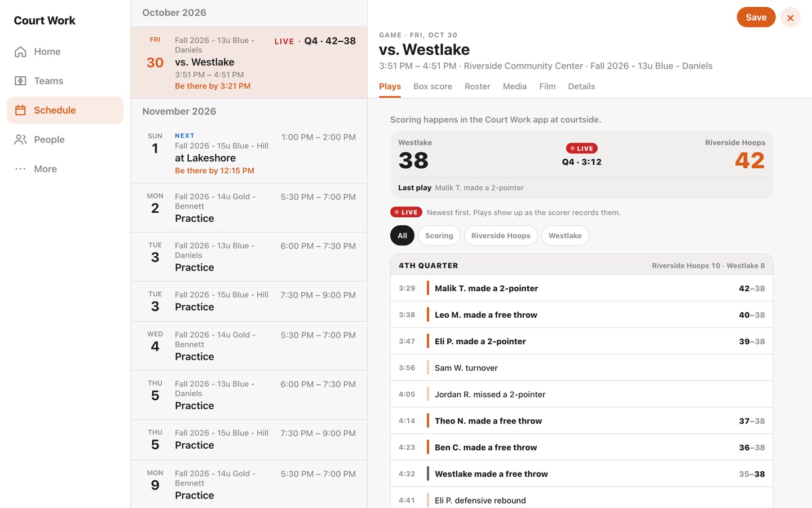Open the vs. Westlake live game
Image resolution: width=812 pixels, height=508 pixels.
[x=249, y=63]
